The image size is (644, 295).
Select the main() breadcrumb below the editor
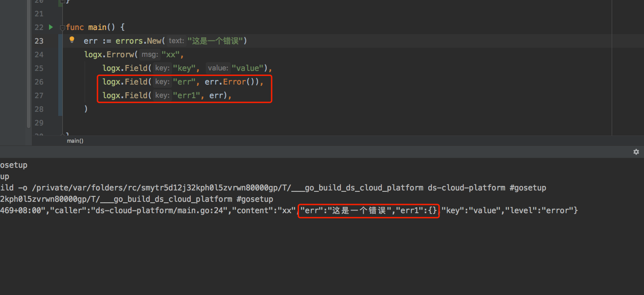coord(75,141)
